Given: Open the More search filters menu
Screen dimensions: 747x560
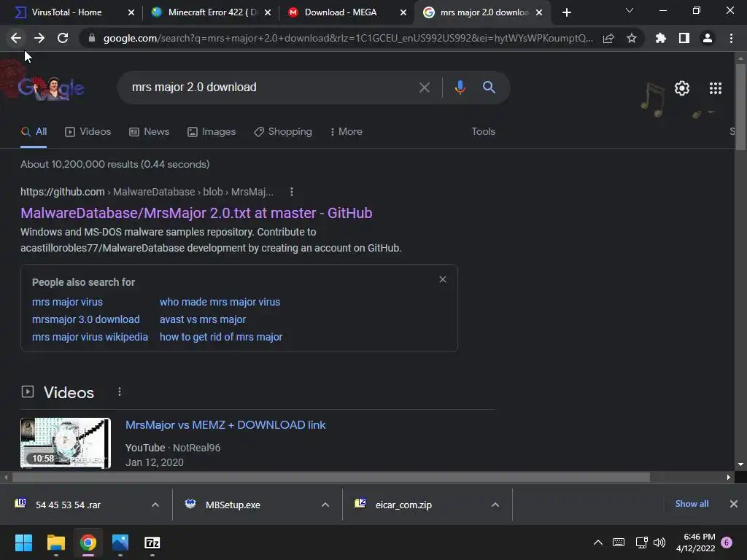Looking at the screenshot, I should [347, 131].
